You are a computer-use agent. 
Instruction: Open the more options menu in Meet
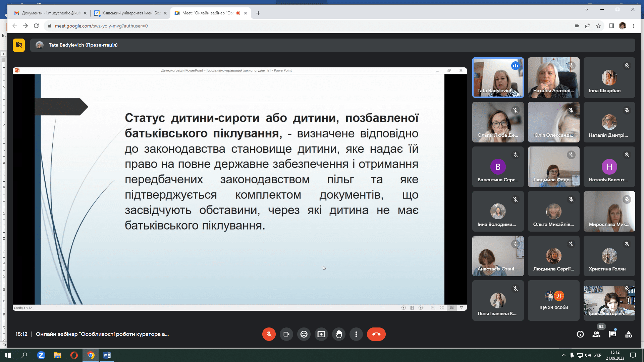[356, 334]
